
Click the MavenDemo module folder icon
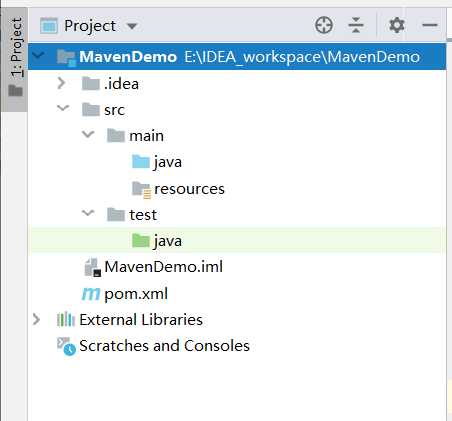[66, 57]
